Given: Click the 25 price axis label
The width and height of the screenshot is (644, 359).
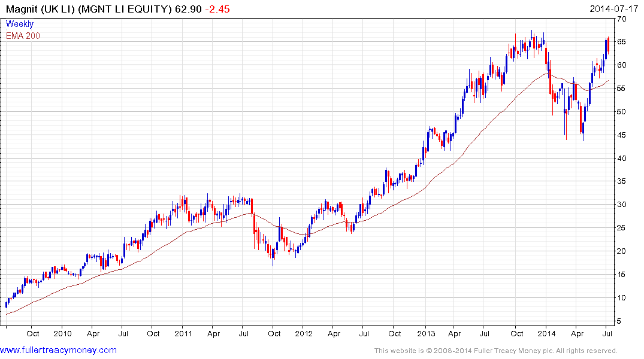Looking at the screenshot, I should [621, 228].
